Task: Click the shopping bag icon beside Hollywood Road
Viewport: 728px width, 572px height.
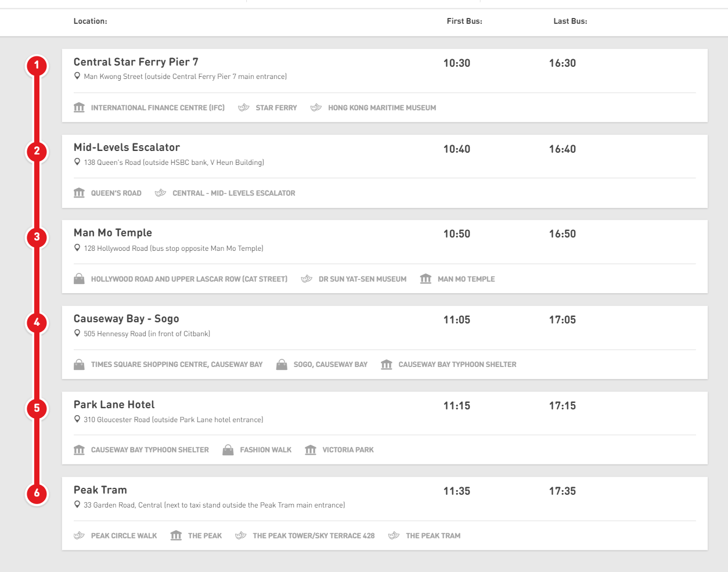Action: coord(80,279)
